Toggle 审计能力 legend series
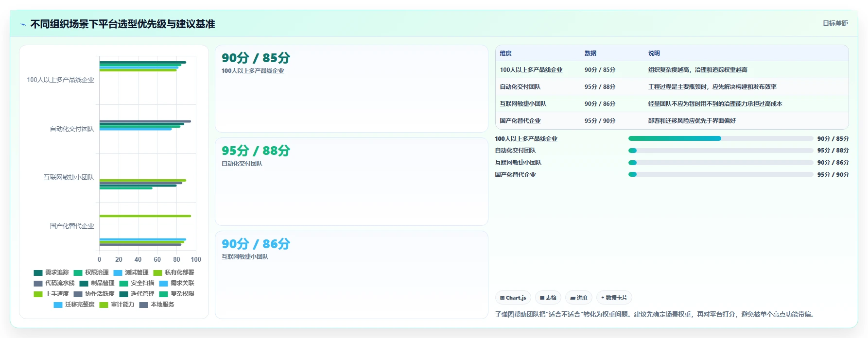The image size is (868, 338). click(117, 304)
